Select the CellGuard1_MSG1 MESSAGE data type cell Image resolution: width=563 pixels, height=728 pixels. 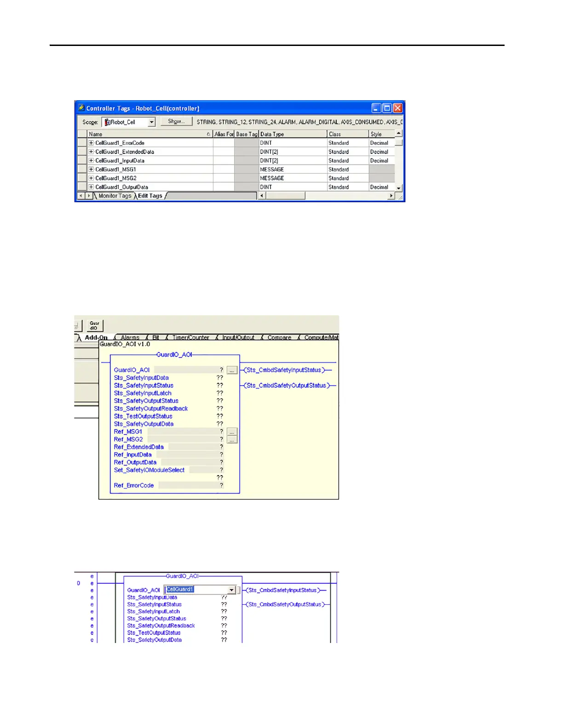pyautogui.click(x=293, y=169)
